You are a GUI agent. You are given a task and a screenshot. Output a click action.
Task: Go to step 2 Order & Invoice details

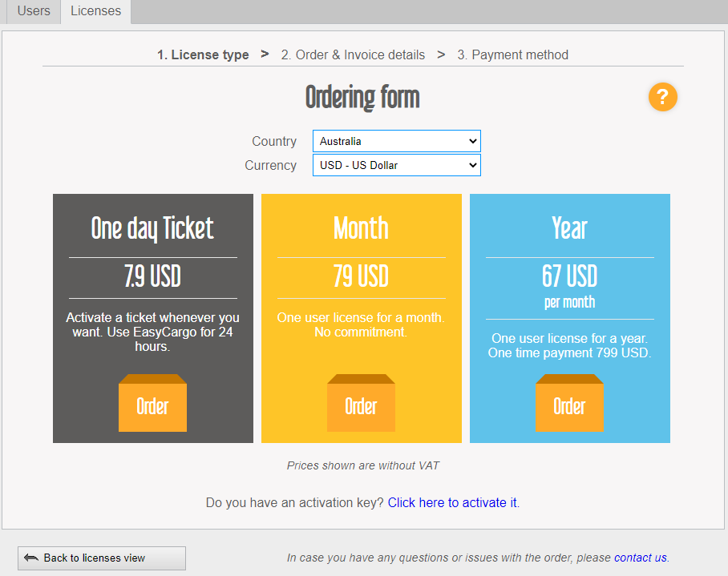pyautogui.click(x=353, y=55)
